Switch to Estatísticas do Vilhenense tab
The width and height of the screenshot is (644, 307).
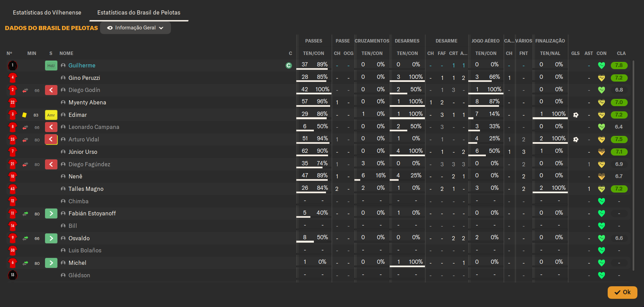pos(47,12)
